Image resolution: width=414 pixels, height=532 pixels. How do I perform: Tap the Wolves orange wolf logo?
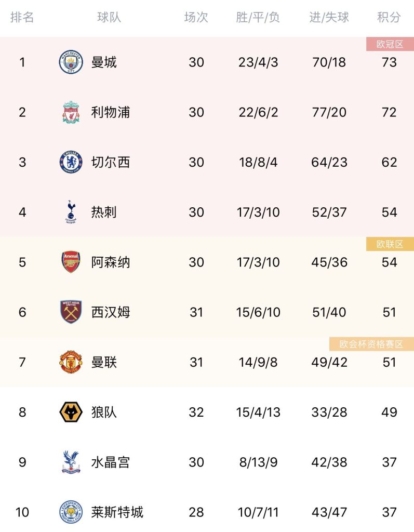pos(71,412)
